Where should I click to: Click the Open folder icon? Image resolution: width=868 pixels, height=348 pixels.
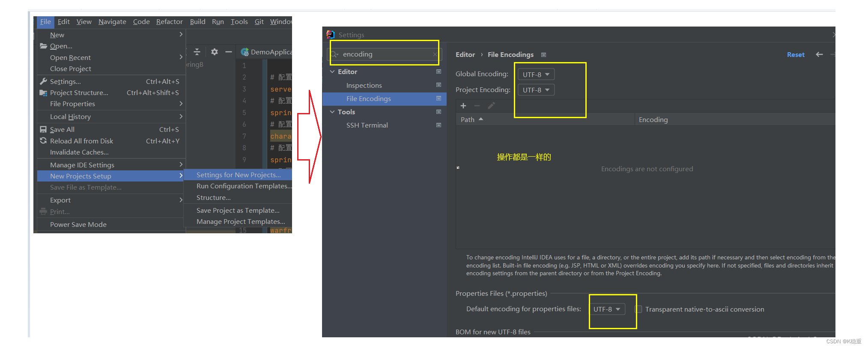[43, 46]
